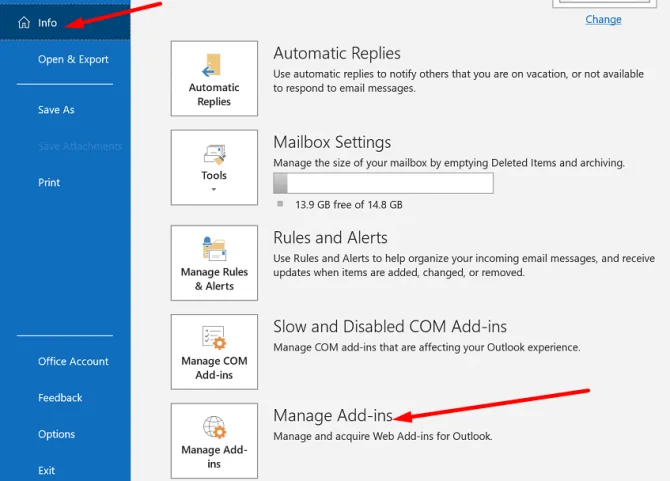
Task: Open Manage Rules & Alerts
Action: [x=214, y=263]
